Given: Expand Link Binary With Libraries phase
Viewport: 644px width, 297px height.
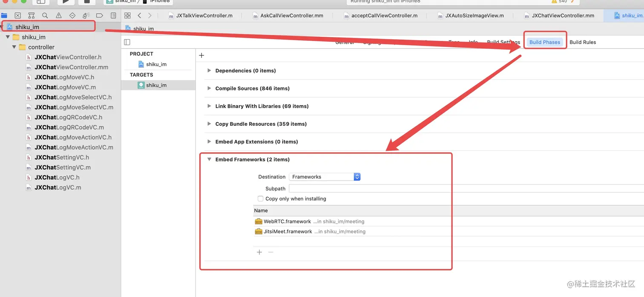Looking at the screenshot, I should coord(209,106).
